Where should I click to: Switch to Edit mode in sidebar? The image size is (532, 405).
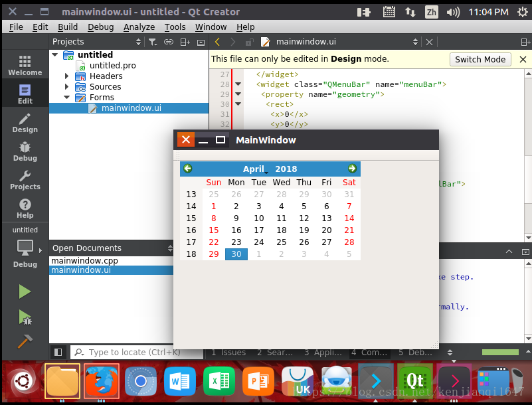(25, 94)
